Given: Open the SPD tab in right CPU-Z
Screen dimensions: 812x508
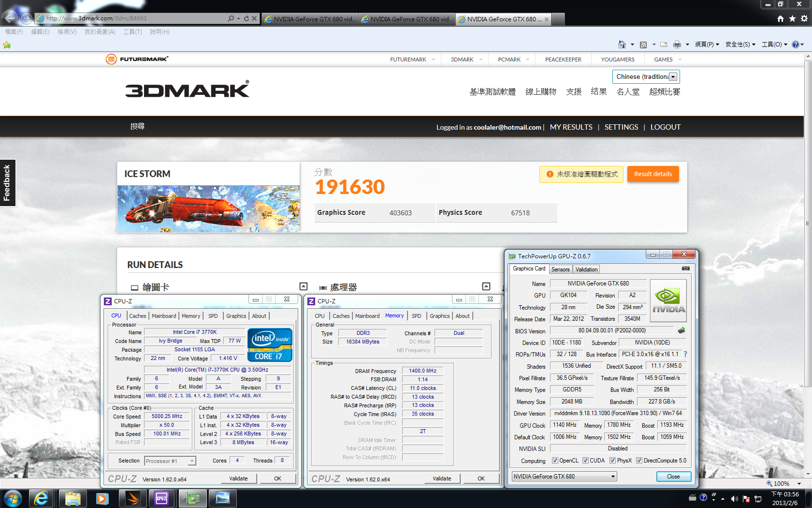Looking at the screenshot, I should pos(416,316).
